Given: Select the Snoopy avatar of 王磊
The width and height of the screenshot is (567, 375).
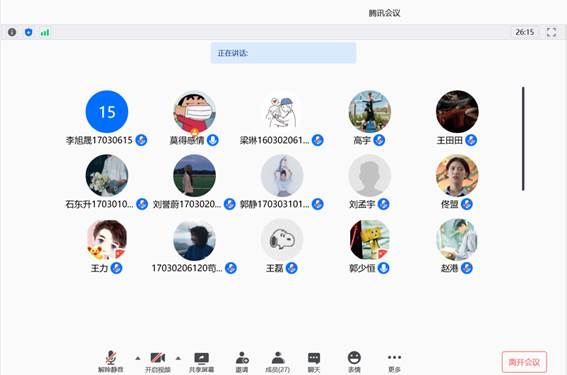Looking at the screenshot, I should pos(282,240).
